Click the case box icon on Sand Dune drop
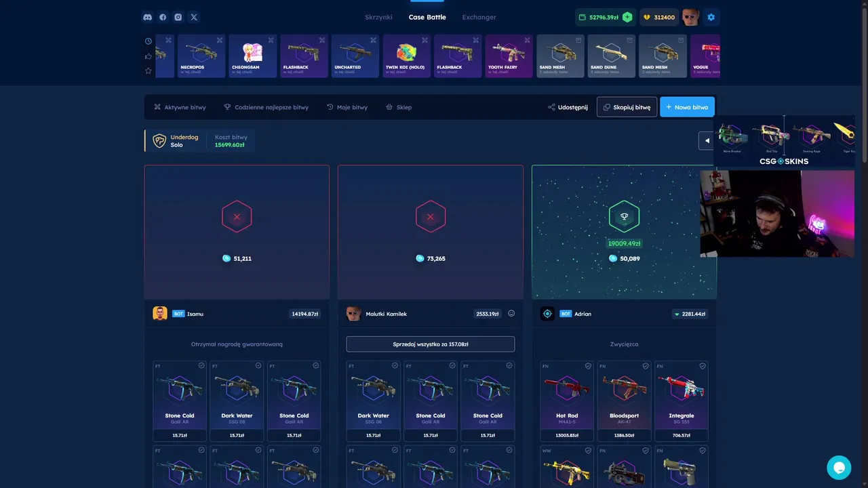 [630, 40]
